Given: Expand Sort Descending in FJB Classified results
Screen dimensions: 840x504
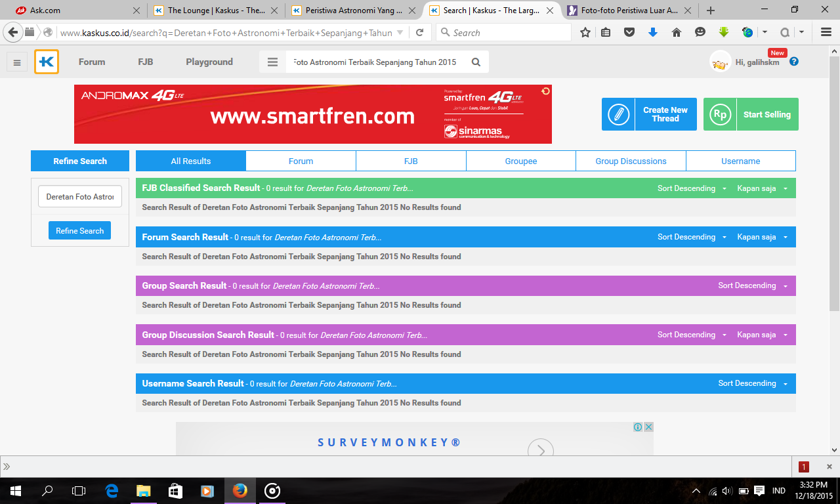Looking at the screenshot, I should [x=692, y=188].
